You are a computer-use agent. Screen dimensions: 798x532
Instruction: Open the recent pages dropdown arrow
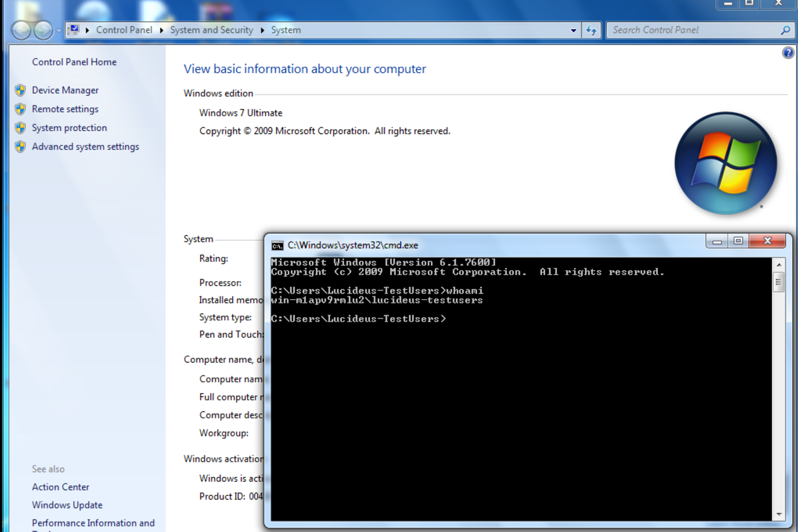tap(58, 30)
